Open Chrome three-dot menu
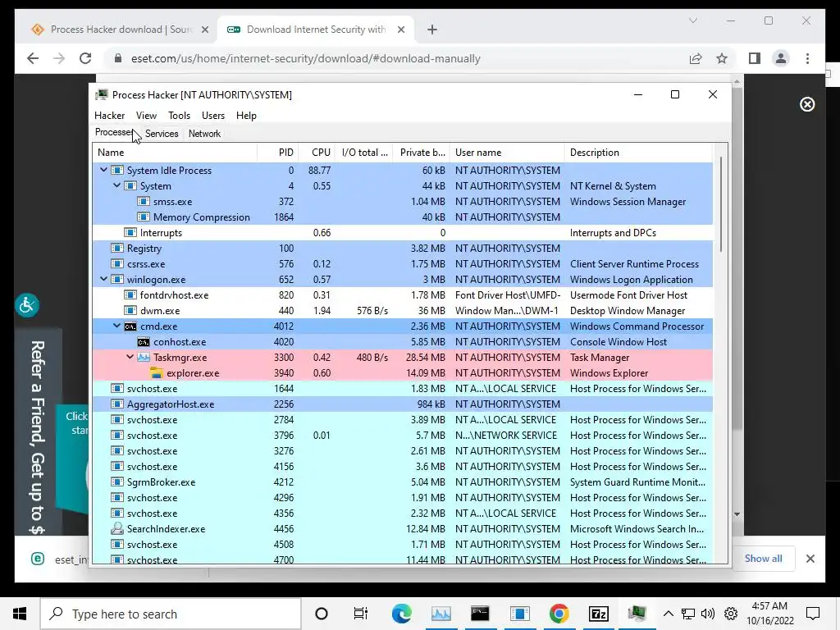Image resolution: width=840 pixels, height=630 pixels. (807, 58)
